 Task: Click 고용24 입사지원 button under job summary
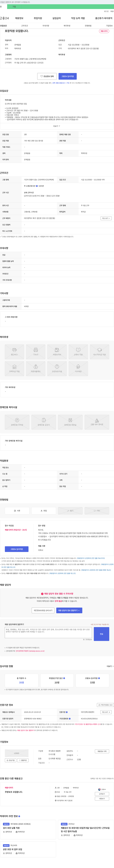click(x=68, y=76)
